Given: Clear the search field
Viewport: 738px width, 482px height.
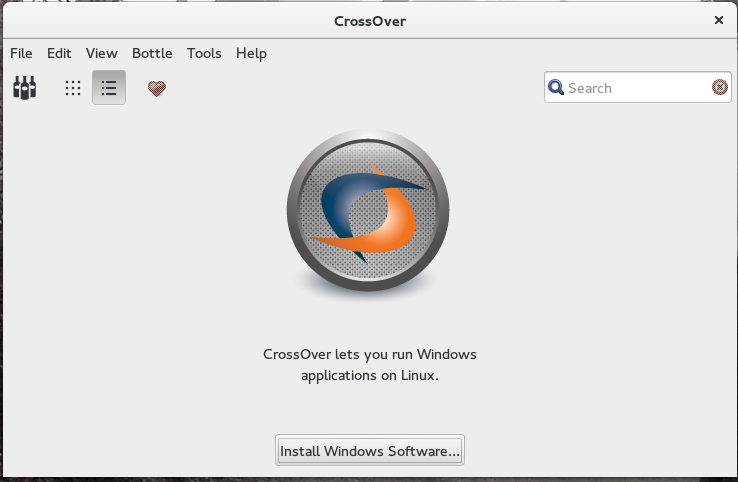Looking at the screenshot, I should tap(720, 87).
